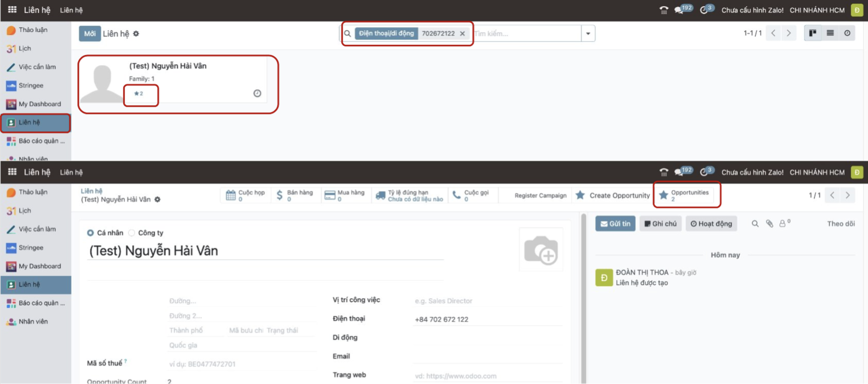Open Nhân viên in the form screen sidebar
This screenshot has width=868, height=384.
pos(35,321)
